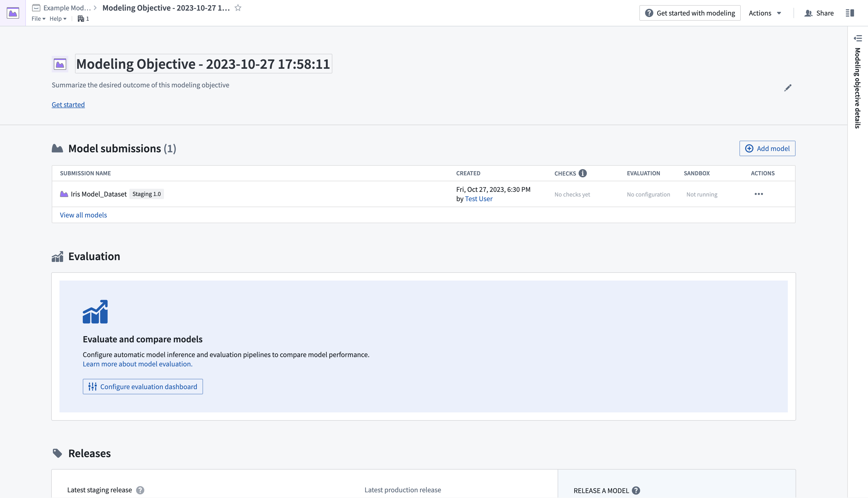Image resolution: width=868 pixels, height=498 pixels.
Task: Click the Share button
Action: [x=820, y=12]
